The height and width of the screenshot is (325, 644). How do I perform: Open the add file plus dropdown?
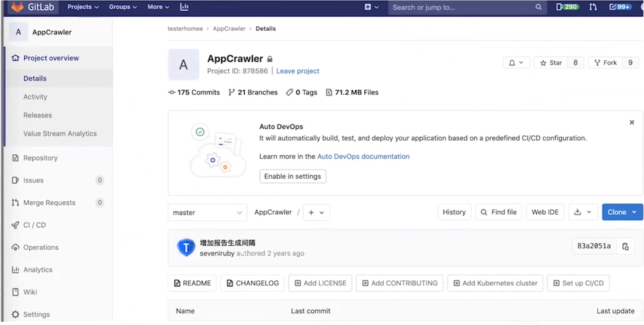click(x=316, y=213)
